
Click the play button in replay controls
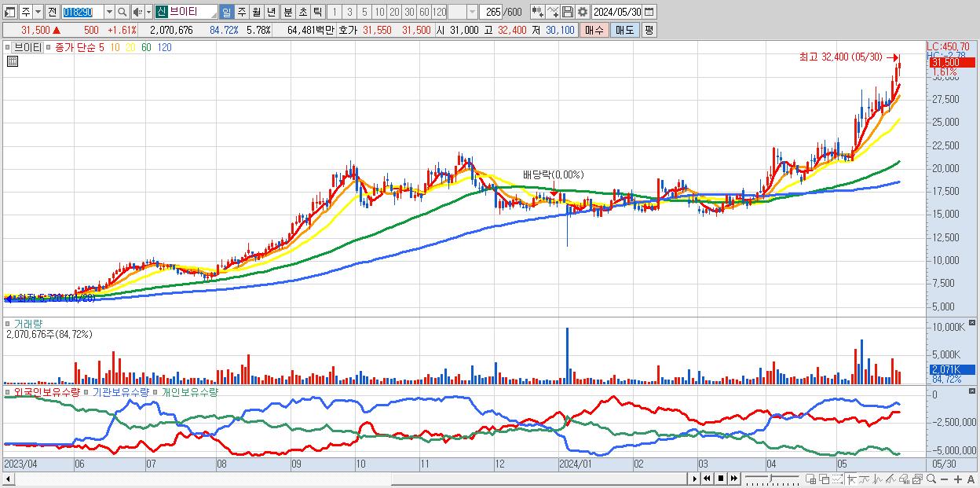click(x=695, y=479)
